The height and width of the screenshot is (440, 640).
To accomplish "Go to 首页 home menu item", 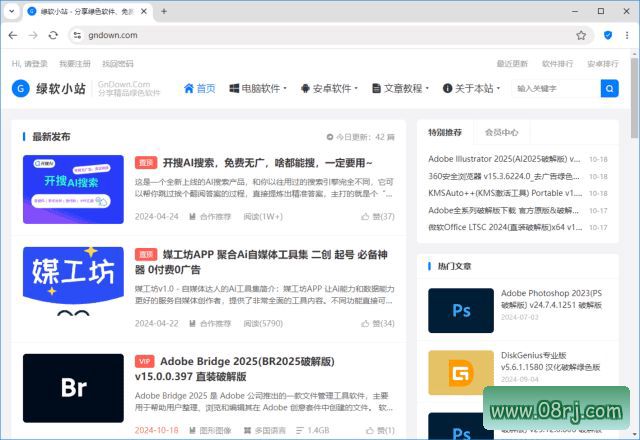I will (200, 88).
